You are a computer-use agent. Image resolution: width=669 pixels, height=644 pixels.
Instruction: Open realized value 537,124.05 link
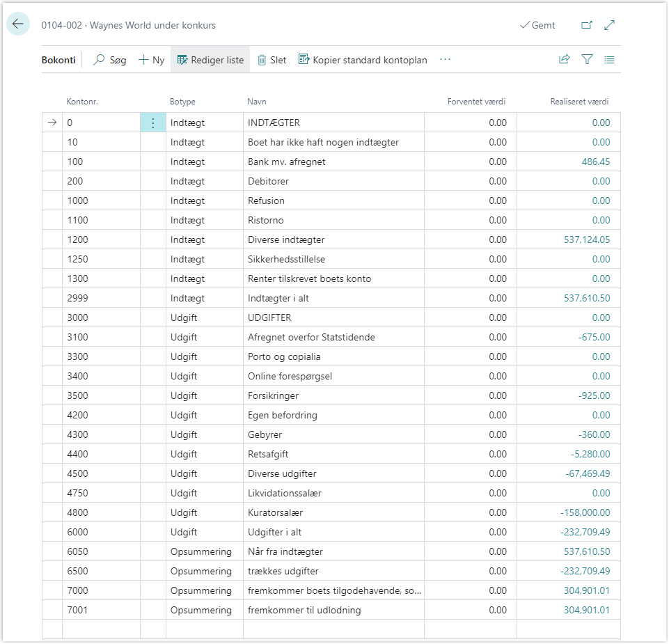586,239
